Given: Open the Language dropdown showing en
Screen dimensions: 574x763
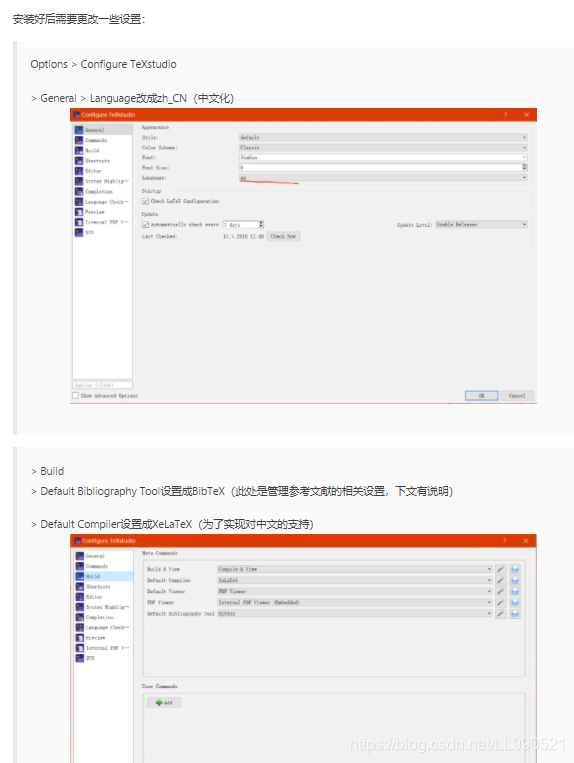Looking at the screenshot, I should [383, 178].
